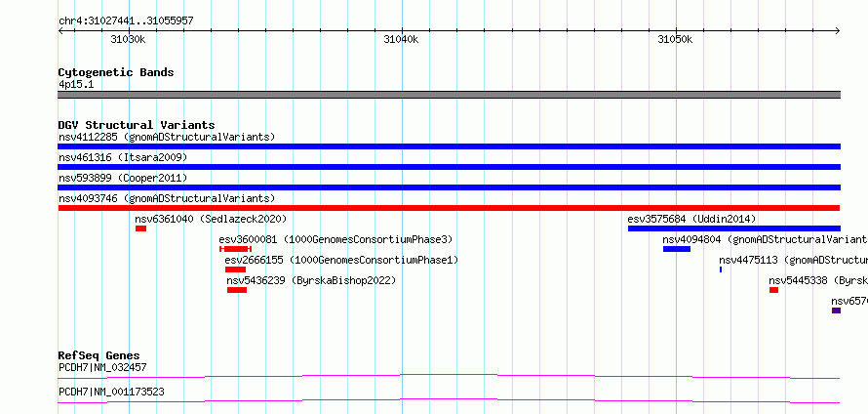
Task: Select nsv5436239 (ByrskaBishop2022) label
Action: tap(312, 280)
